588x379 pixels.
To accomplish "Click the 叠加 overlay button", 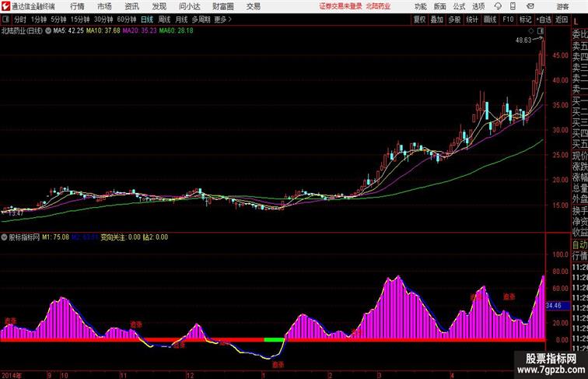I will pos(437,19).
